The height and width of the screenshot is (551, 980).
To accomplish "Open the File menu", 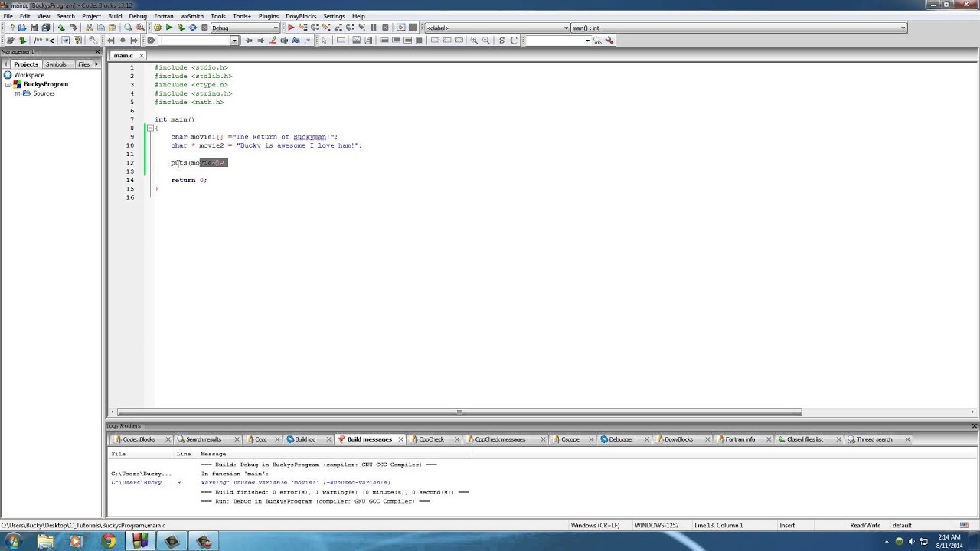I will click(8, 16).
